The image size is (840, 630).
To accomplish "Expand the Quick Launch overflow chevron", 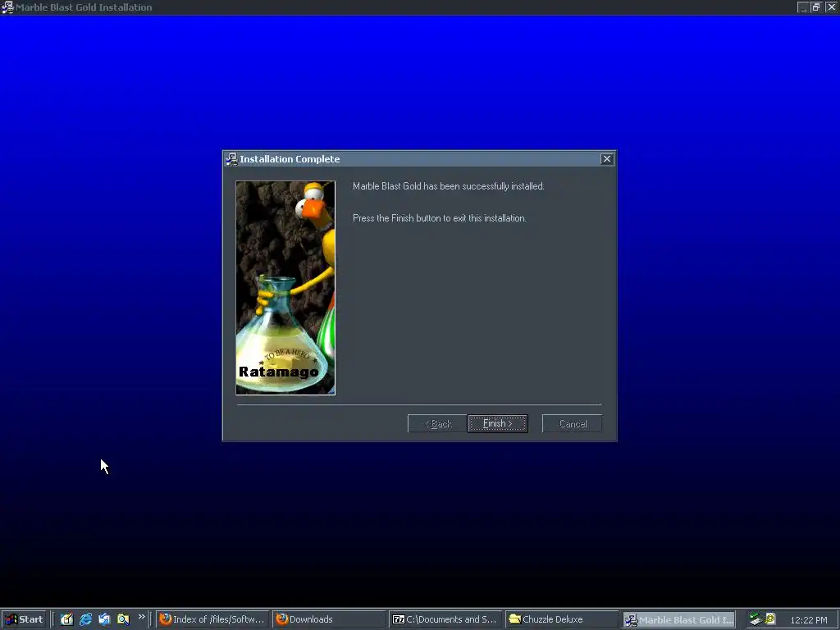I will coord(141,617).
